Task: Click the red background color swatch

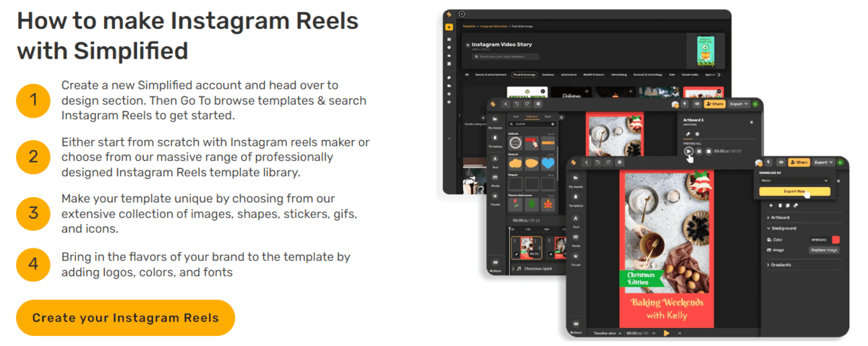Action: tap(835, 239)
